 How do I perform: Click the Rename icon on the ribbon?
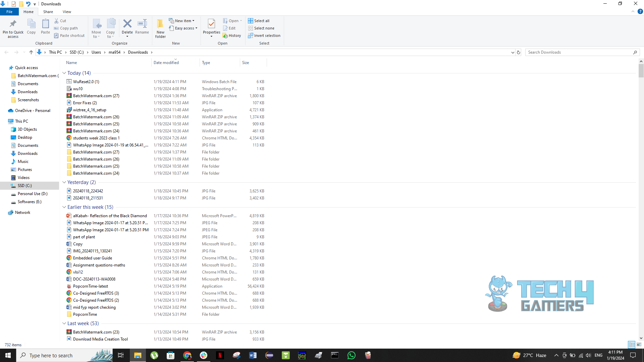click(142, 27)
